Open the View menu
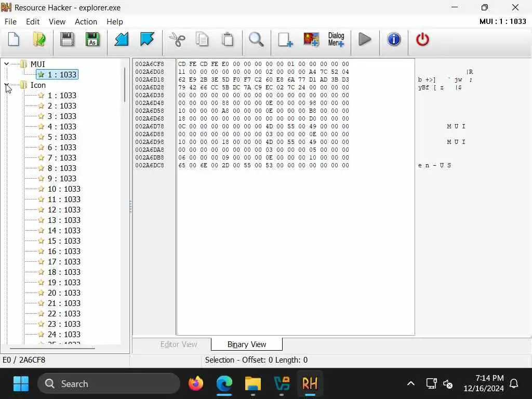Screen dimensions: 532x399 [57, 22]
